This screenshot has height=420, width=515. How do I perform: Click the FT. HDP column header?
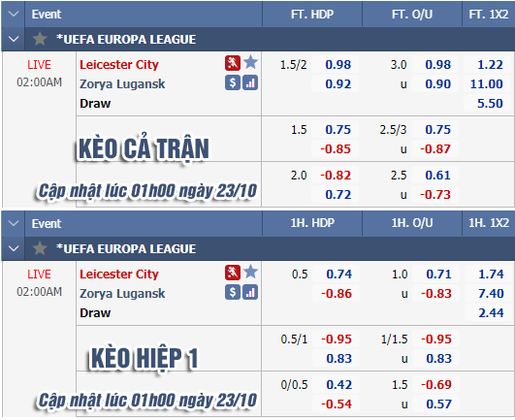click(x=312, y=15)
